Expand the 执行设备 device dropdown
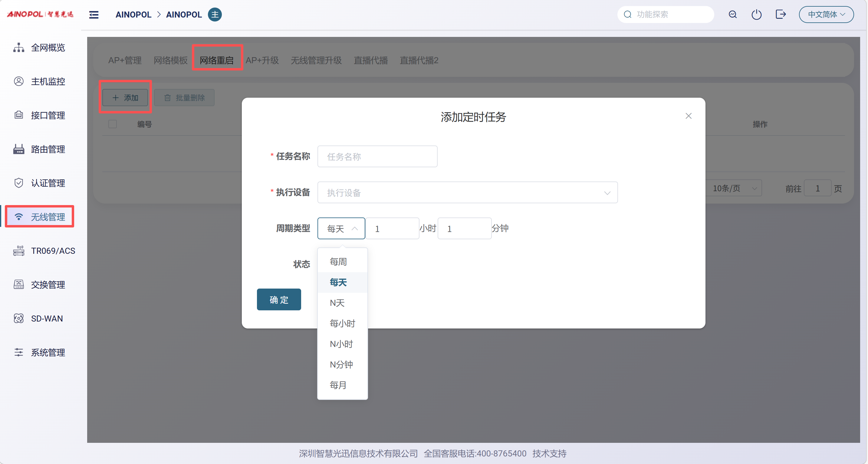Screen dimensions: 868x464 (x=467, y=193)
